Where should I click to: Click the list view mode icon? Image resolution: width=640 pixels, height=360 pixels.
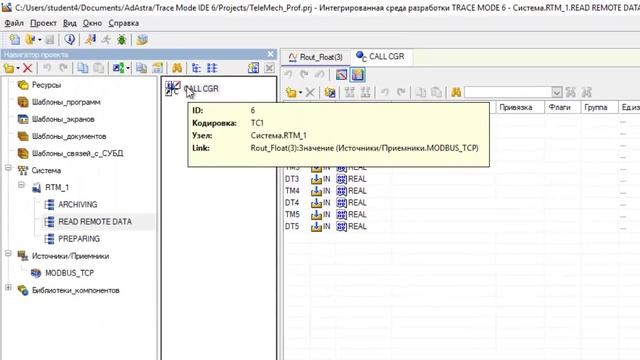(212, 68)
